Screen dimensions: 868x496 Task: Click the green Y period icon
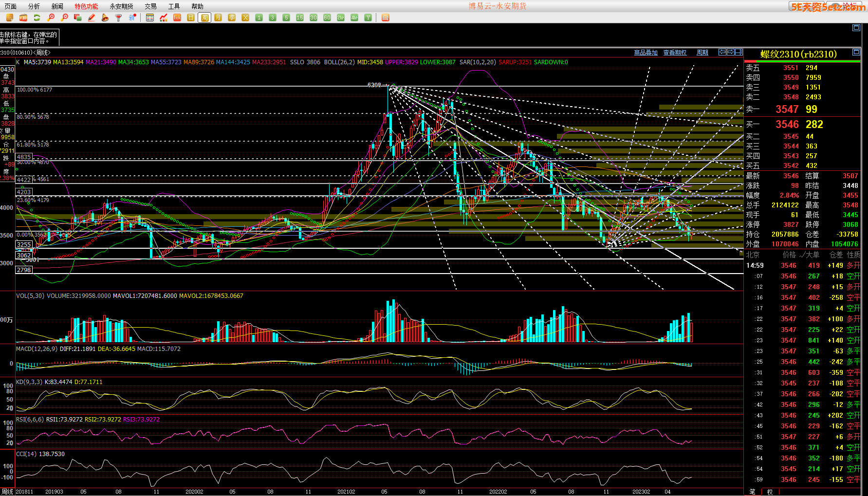(368, 18)
